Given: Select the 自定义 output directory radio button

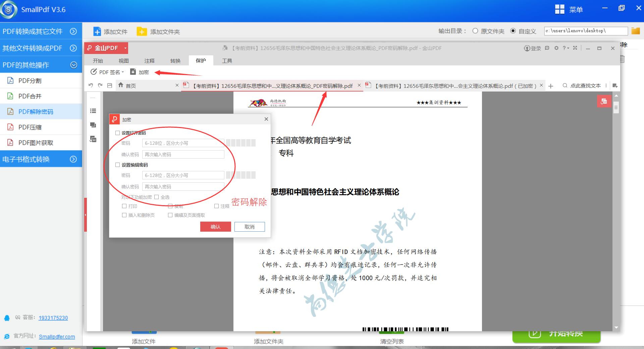Looking at the screenshot, I should [513, 31].
